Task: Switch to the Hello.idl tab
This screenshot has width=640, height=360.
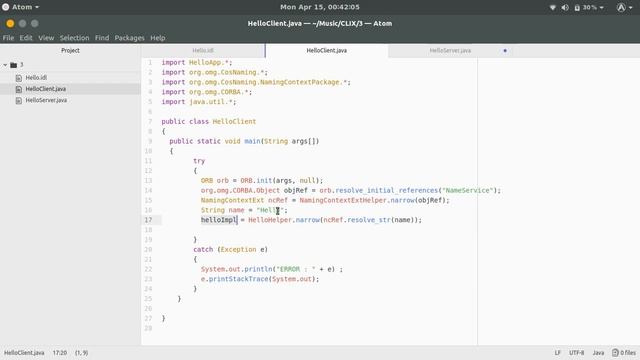Action: click(203, 51)
